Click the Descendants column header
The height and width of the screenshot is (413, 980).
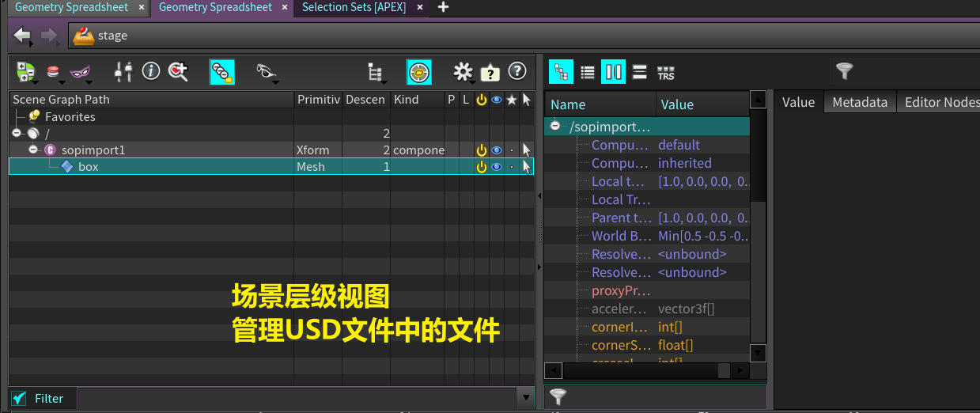tap(366, 100)
